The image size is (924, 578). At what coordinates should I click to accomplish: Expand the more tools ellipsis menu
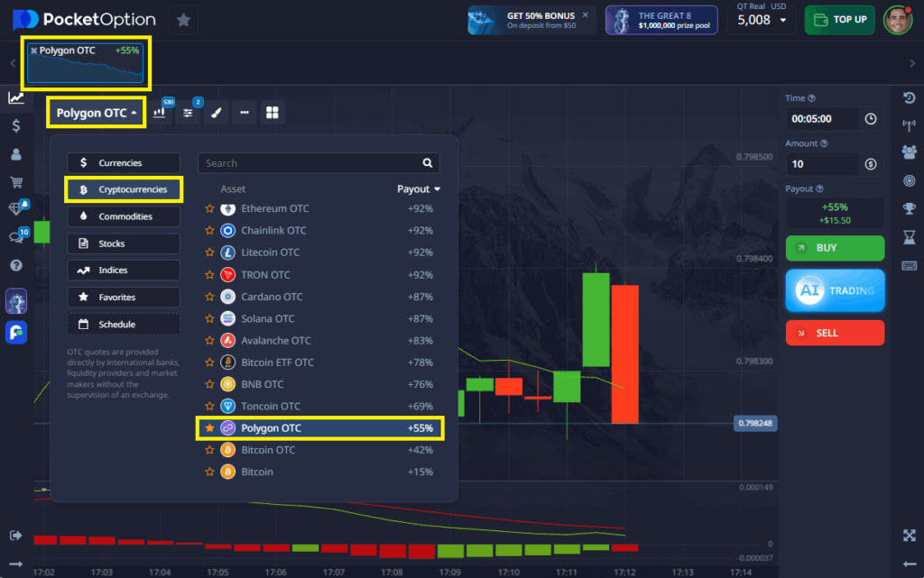tap(244, 112)
